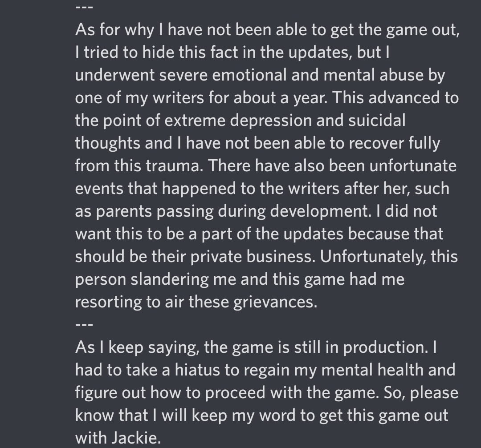481x448 pixels.
Task: Click the word "trauma." in the message
Action: [x=175, y=166]
